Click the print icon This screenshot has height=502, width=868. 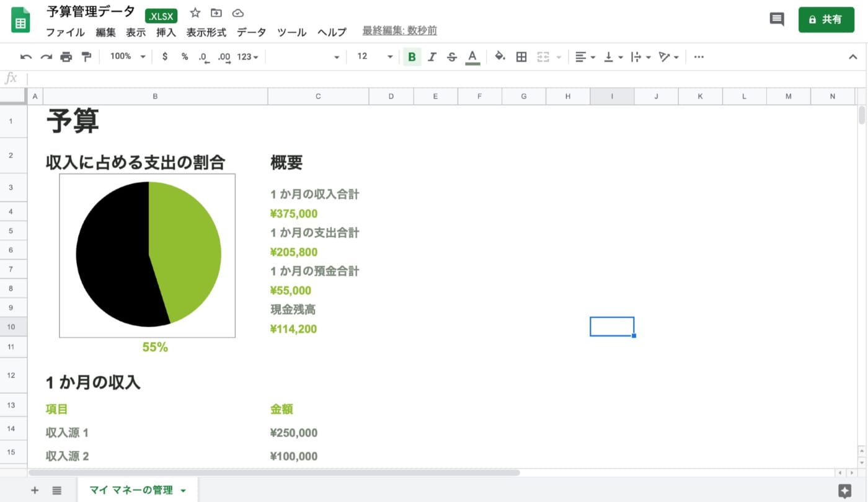tap(66, 57)
